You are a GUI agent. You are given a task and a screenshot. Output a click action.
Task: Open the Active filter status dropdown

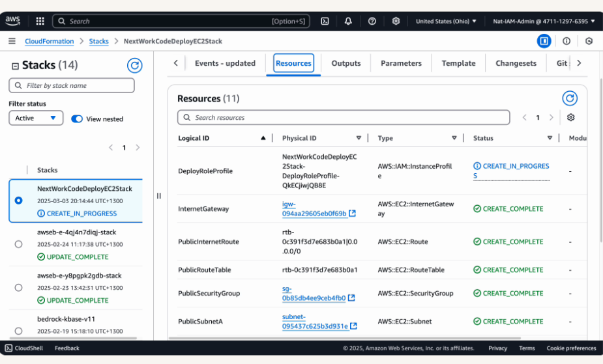pos(36,118)
